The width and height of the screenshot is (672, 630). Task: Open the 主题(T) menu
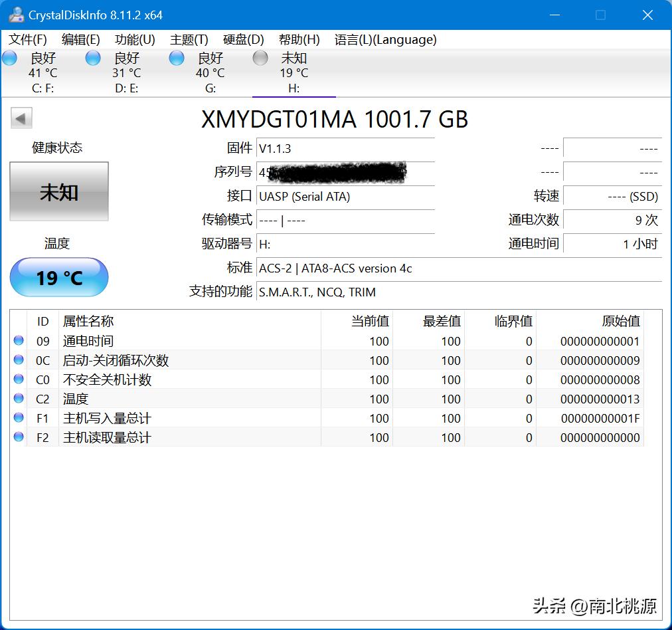coord(189,40)
